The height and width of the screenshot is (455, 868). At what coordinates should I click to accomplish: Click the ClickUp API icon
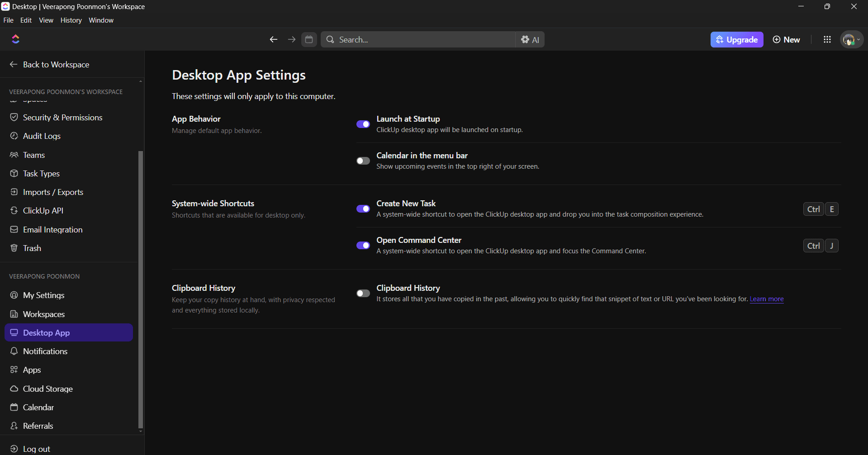click(x=14, y=210)
